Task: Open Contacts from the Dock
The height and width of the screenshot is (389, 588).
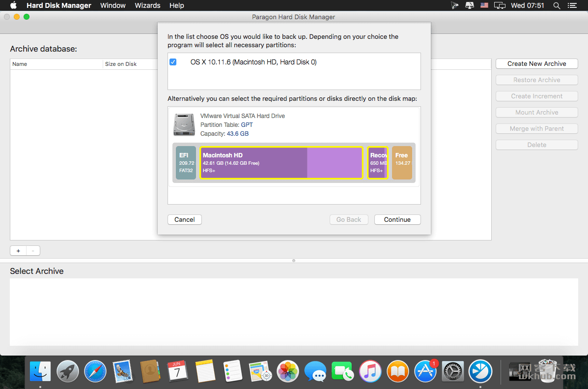Action: pyautogui.click(x=150, y=371)
